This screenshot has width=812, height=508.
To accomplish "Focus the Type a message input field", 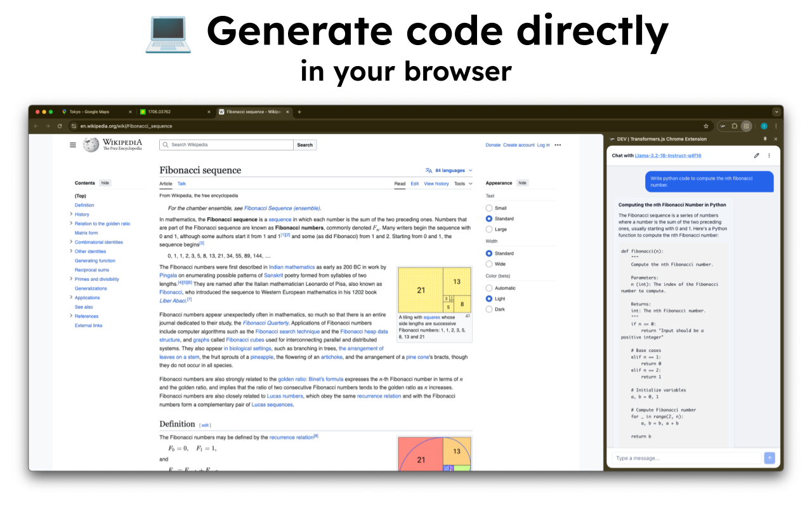I will pyautogui.click(x=686, y=458).
